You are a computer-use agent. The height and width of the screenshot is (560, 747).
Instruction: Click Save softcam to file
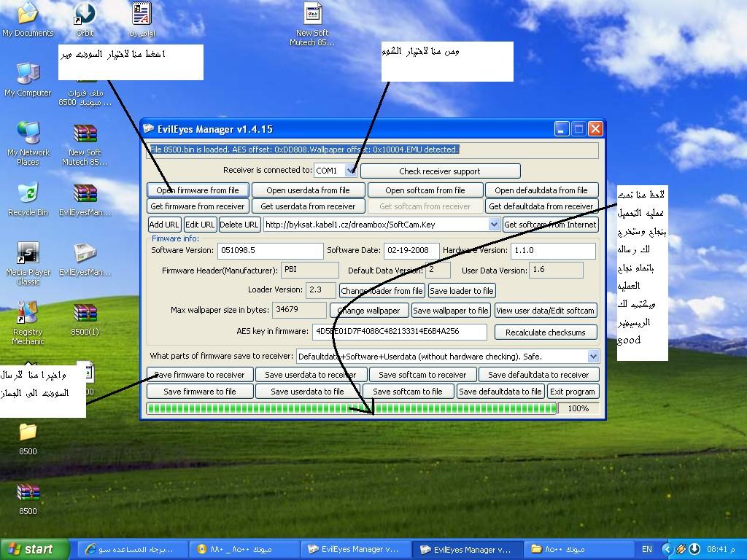[408, 392]
